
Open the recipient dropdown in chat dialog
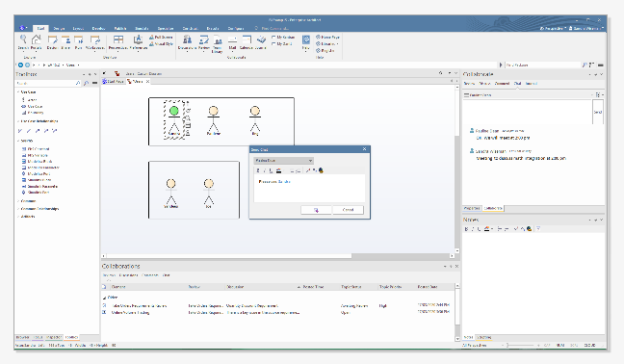point(284,160)
